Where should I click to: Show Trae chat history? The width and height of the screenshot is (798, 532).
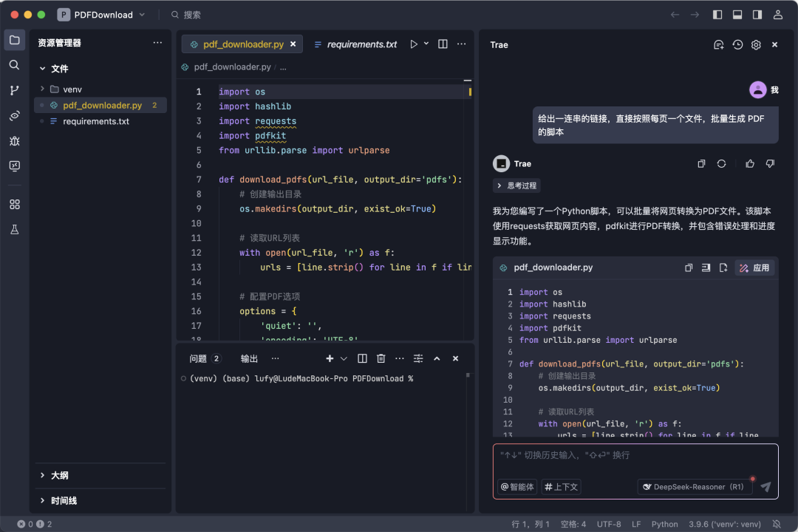pyautogui.click(x=737, y=45)
